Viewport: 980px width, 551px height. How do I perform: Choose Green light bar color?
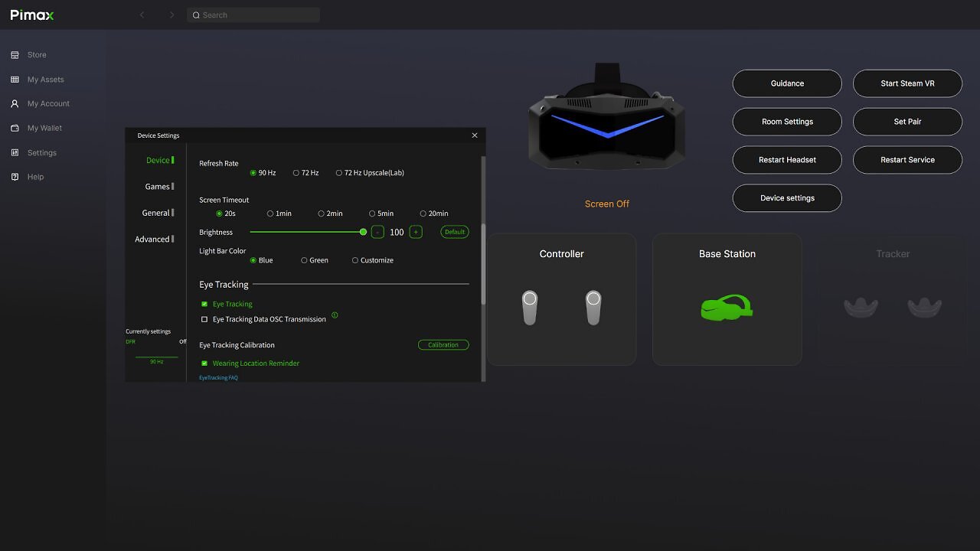point(315,260)
